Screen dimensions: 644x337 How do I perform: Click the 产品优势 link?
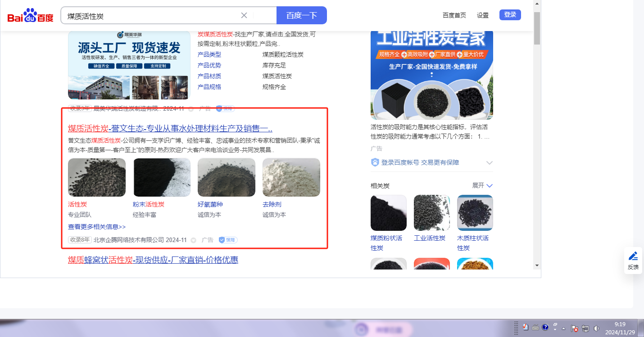click(209, 65)
